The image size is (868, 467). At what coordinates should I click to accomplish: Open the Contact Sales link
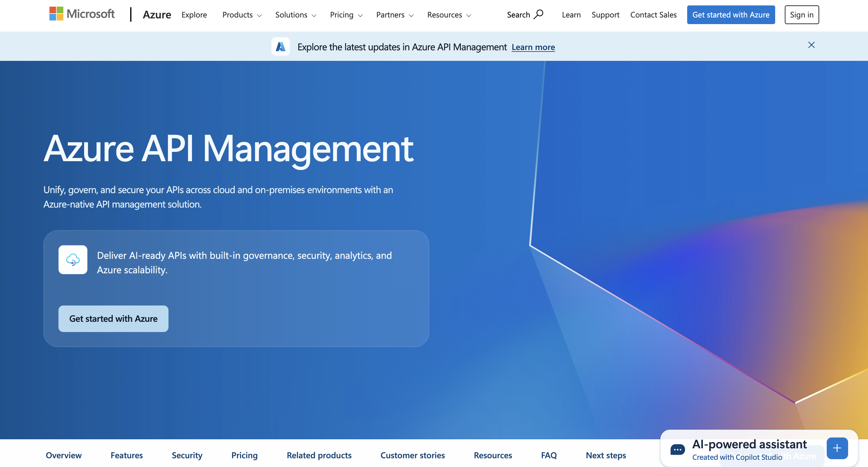click(653, 15)
